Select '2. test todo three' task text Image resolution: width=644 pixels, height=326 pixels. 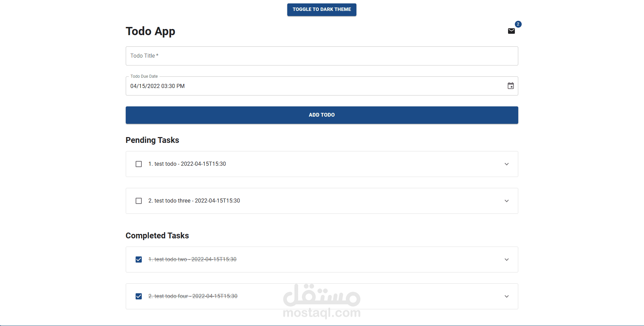[194, 201]
